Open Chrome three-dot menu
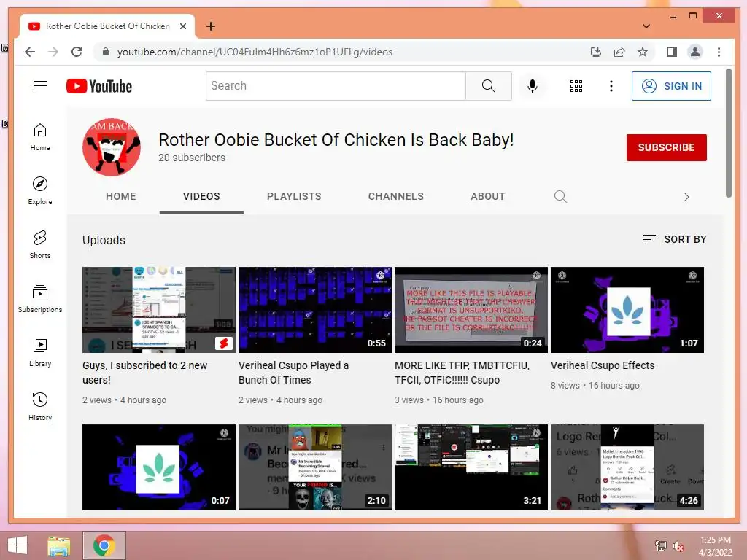The width and height of the screenshot is (747, 560). pos(719,52)
